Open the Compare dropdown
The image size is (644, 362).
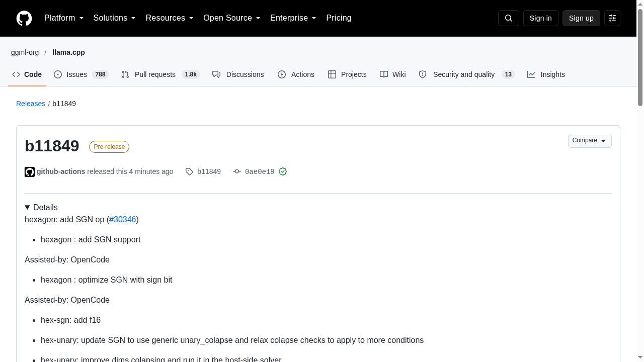(590, 141)
